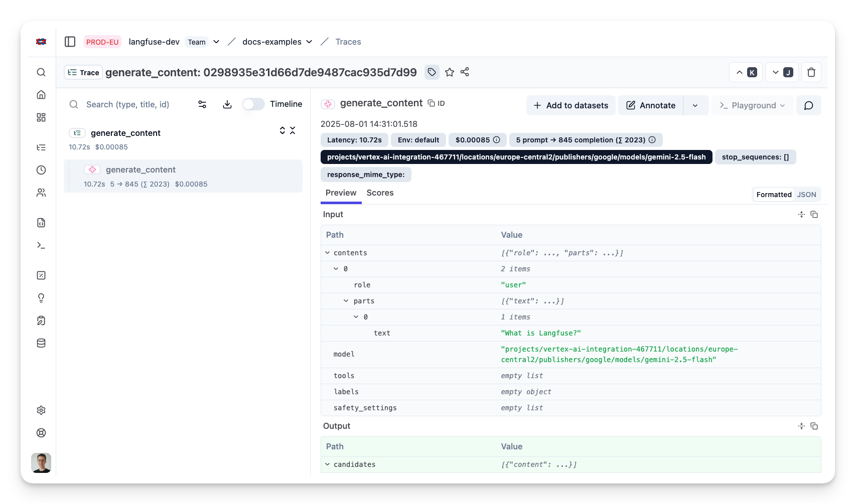This screenshot has height=504, width=856.
Task: Open the comments speech bubble icon
Action: coord(808,105)
